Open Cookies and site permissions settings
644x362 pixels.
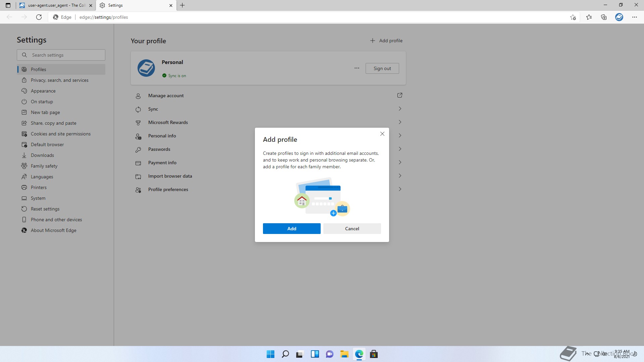tap(61, 134)
